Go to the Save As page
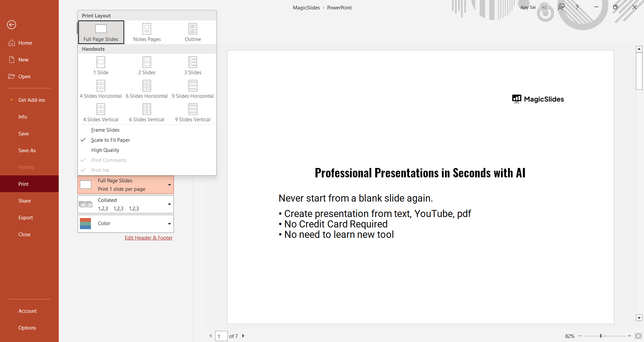This screenshot has width=644, height=342. 27,151
